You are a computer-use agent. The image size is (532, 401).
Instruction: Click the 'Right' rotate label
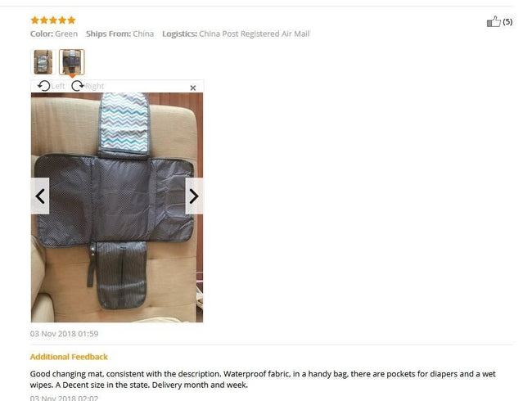[x=95, y=86]
